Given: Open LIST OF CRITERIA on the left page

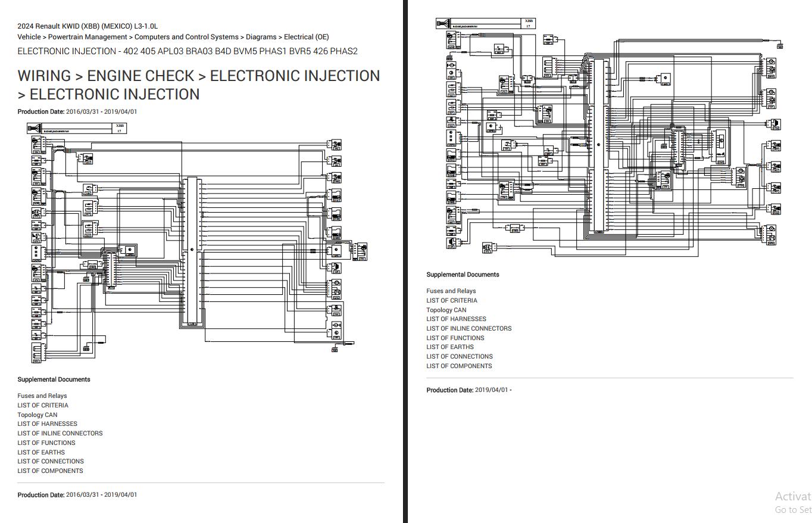Looking at the screenshot, I should tap(43, 405).
